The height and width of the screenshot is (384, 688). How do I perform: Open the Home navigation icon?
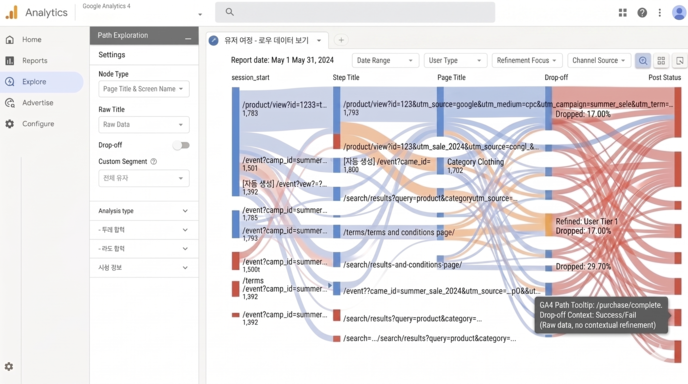coord(10,39)
